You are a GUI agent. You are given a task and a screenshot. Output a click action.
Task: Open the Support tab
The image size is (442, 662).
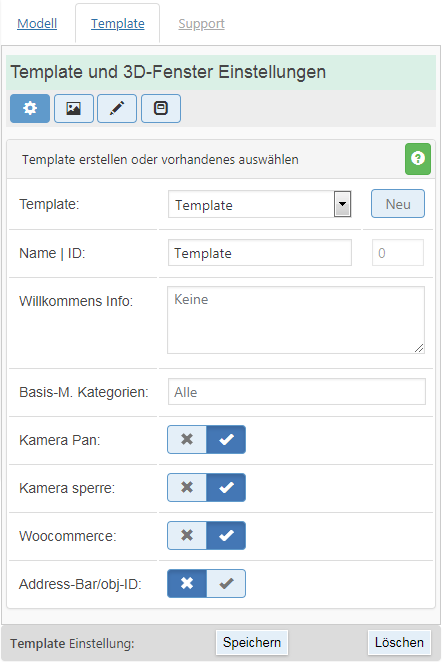201,24
